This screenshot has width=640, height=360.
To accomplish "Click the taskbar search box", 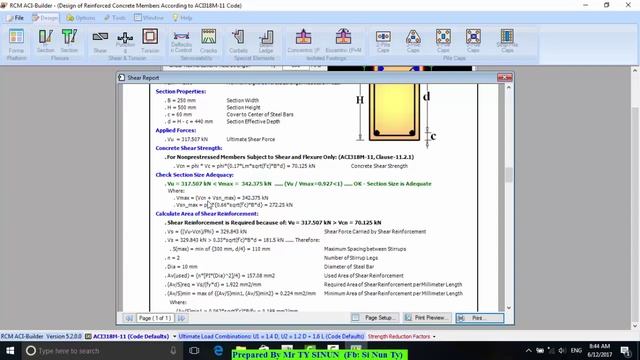I will [102, 351].
